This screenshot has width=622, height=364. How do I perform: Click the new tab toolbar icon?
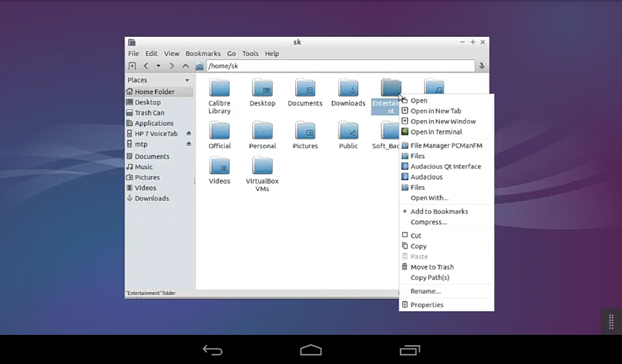pyautogui.click(x=132, y=66)
